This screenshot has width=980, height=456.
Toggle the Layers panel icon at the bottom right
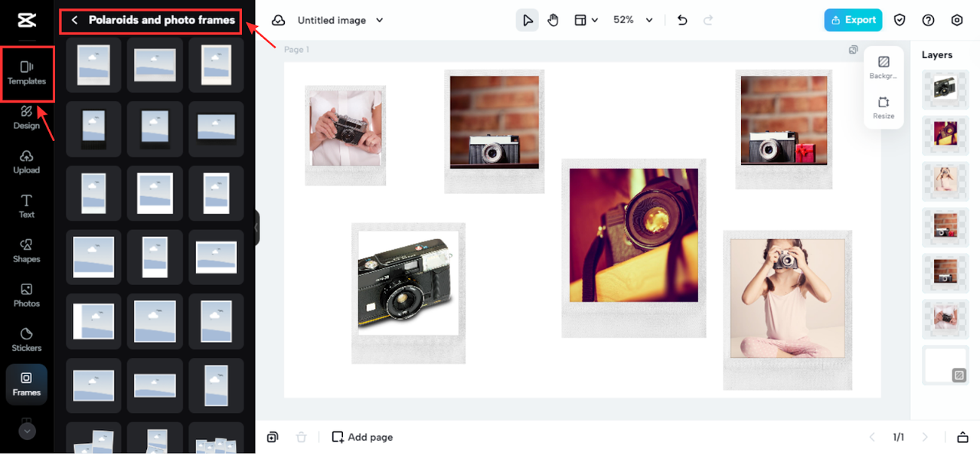pyautogui.click(x=962, y=437)
